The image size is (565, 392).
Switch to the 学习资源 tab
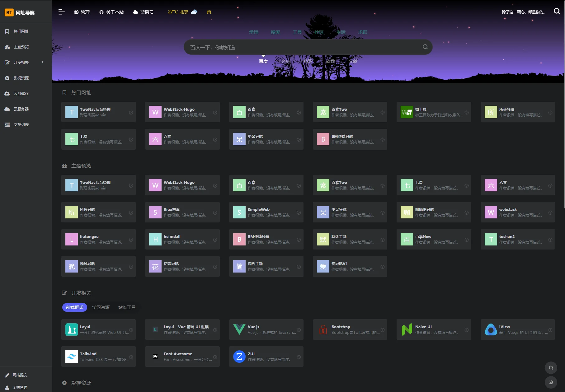pos(101,307)
